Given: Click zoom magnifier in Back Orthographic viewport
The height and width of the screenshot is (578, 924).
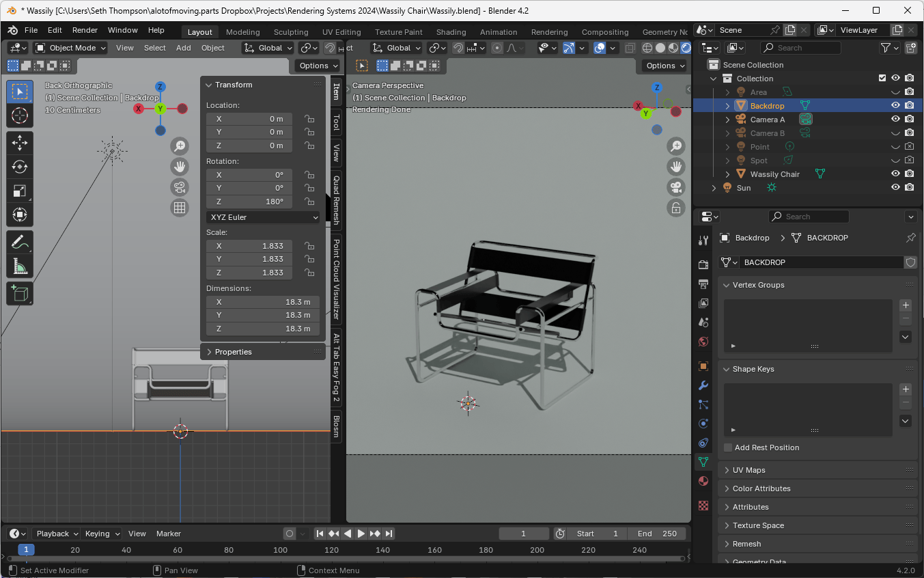Looking at the screenshot, I should (x=180, y=146).
